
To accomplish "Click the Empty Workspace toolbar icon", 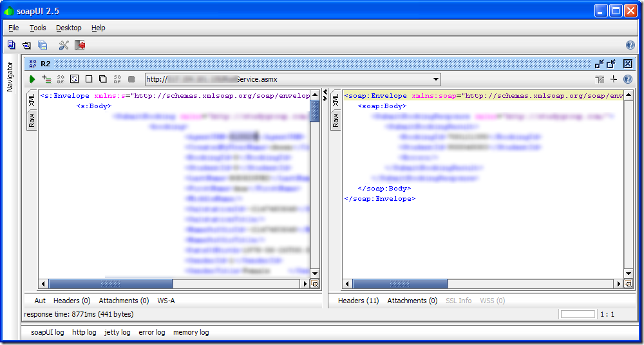I will point(12,45).
